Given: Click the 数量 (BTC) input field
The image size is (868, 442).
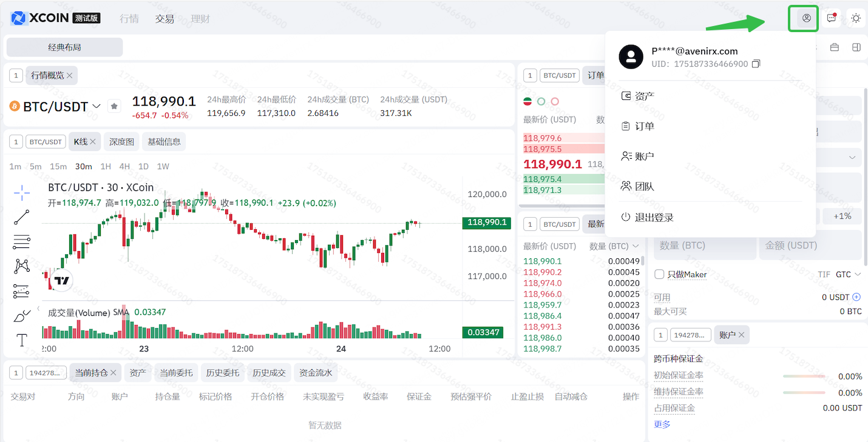Looking at the screenshot, I should (704, 246).
